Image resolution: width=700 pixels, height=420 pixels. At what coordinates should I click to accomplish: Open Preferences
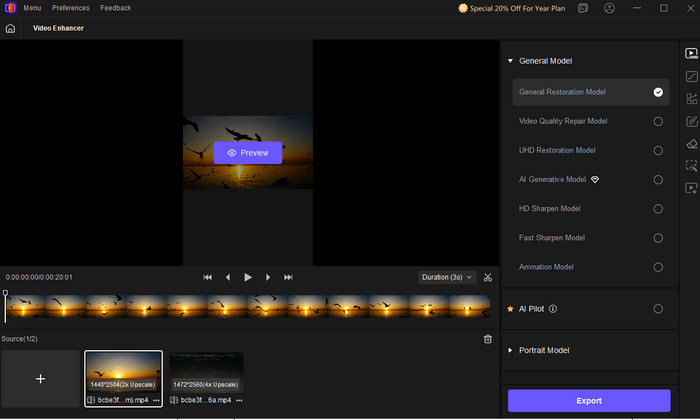pos(71,8)
